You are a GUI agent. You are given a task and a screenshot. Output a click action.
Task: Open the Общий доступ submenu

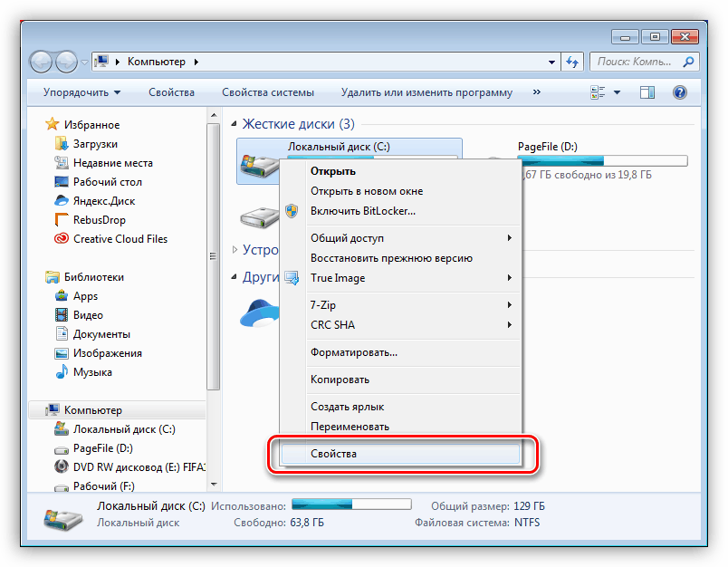tap(400, 238)
